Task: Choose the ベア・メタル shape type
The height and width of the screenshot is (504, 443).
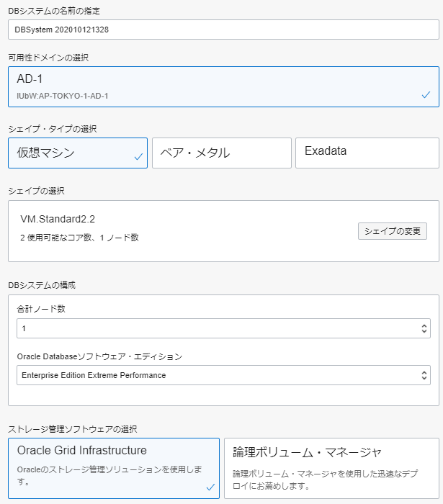Action: (222, 153)
